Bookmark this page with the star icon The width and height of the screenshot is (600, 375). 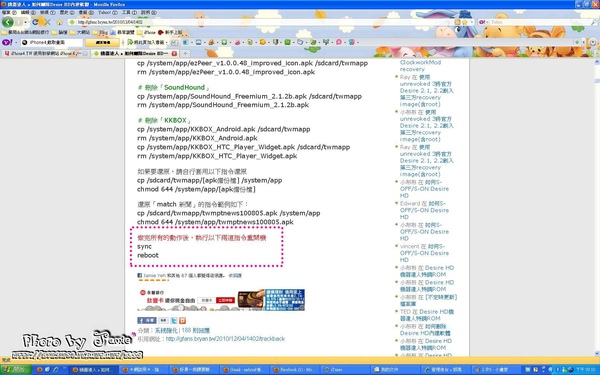(465, 22)
